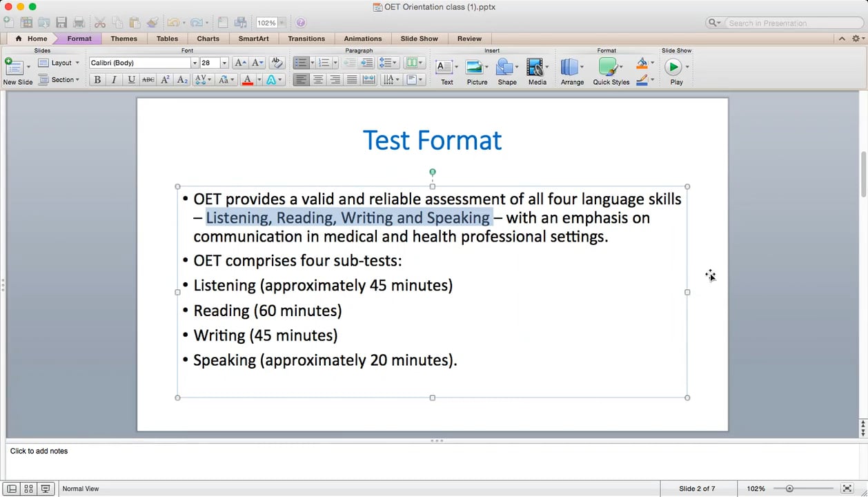Switch to the Themes tab

pos(124,39)
